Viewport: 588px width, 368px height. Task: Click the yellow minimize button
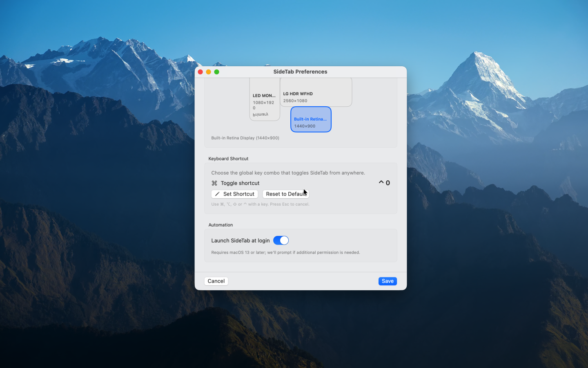point(209,72)
